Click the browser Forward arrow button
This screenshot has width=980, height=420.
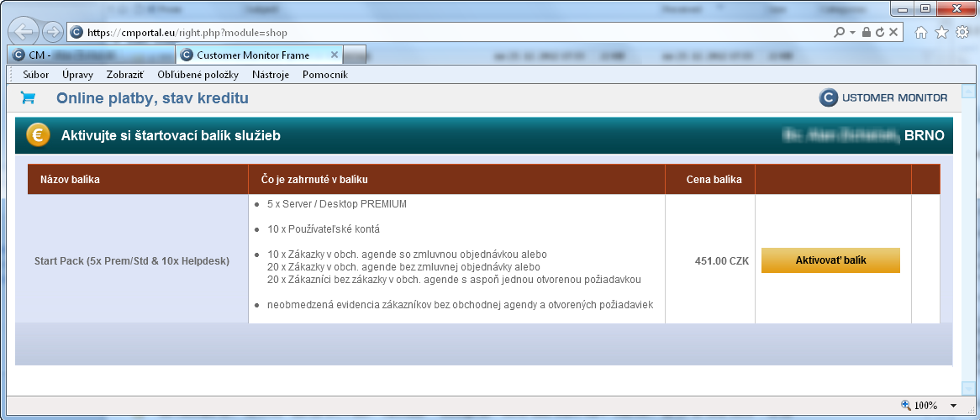(x=52, y=33)
